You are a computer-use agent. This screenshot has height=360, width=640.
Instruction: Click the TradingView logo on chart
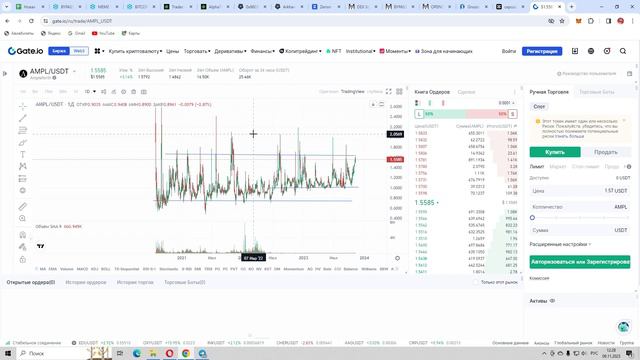pos(40,246)
